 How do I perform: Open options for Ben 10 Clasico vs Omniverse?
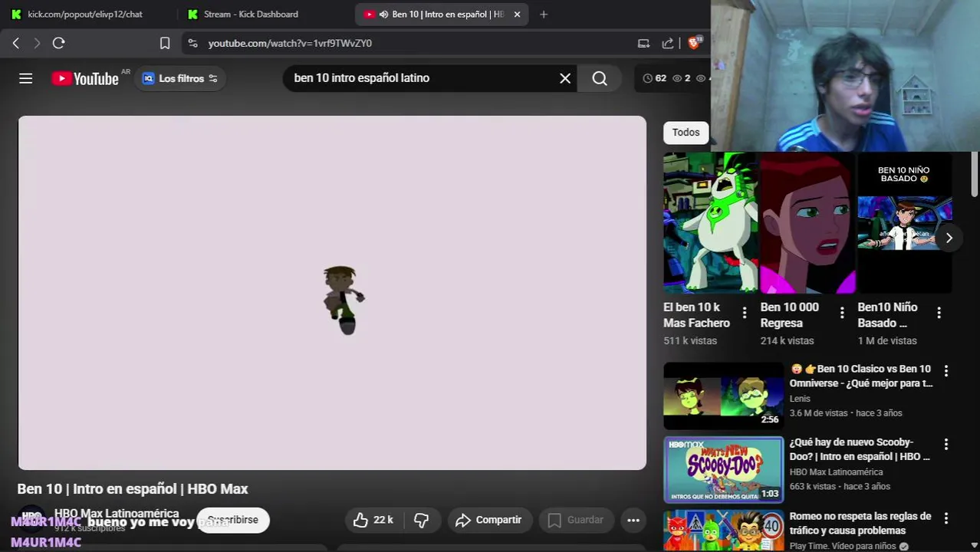tap(945, 370)
